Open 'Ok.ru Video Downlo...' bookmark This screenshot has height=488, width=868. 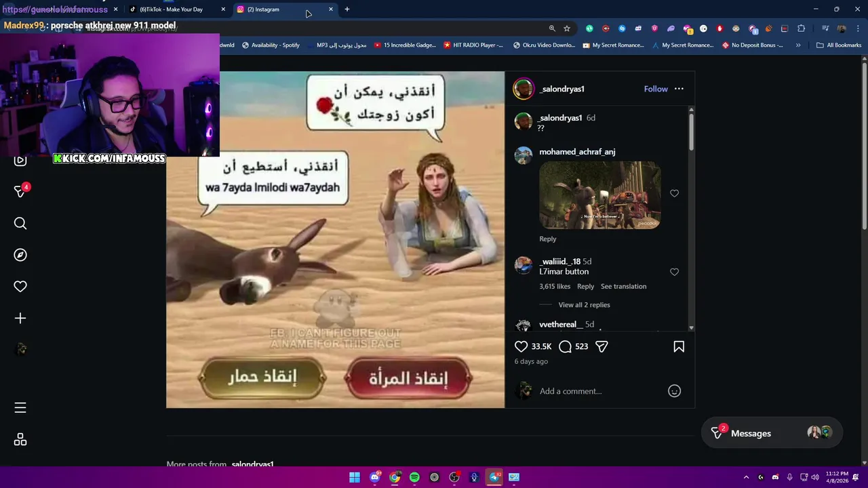pyautogui.click(x=544, y=45)
